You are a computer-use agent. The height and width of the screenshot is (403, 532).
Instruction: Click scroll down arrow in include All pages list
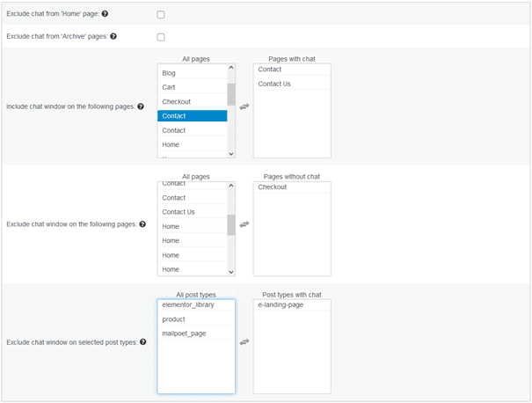[231, 154]
